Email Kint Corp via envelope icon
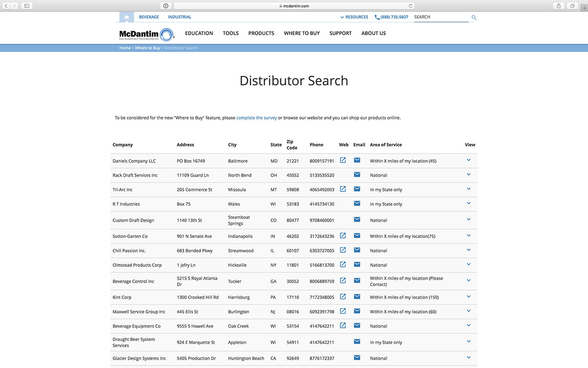The width and height of the screenshot is (588, 368). coord(357,296)
